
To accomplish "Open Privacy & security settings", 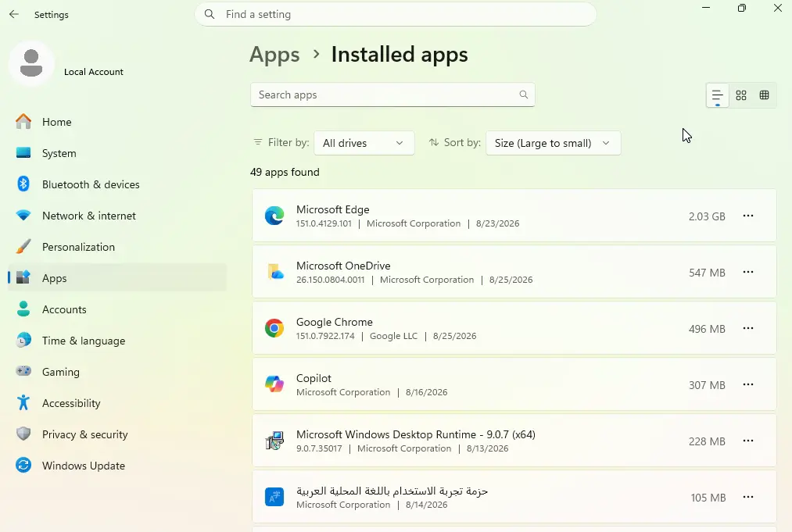I will (117, 434).
